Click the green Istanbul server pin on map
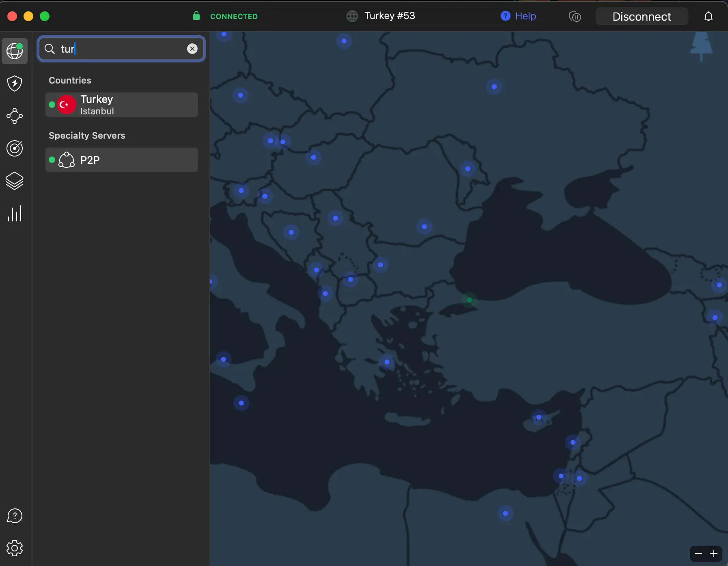This screenshot has height=566, width=728. [470, 300]
